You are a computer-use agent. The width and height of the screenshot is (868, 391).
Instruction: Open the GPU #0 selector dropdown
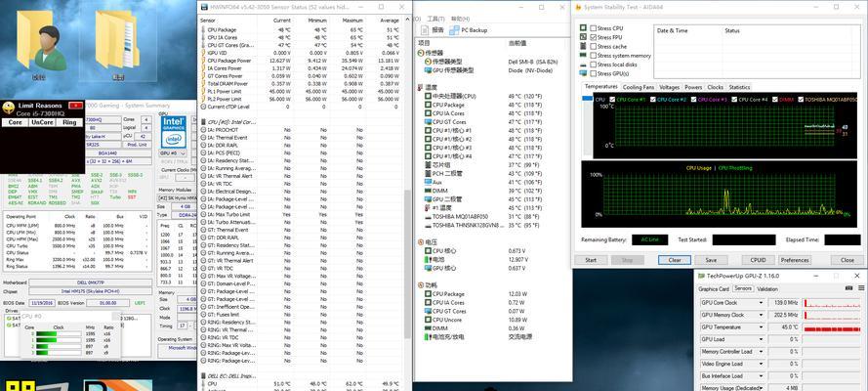(173, 153)
